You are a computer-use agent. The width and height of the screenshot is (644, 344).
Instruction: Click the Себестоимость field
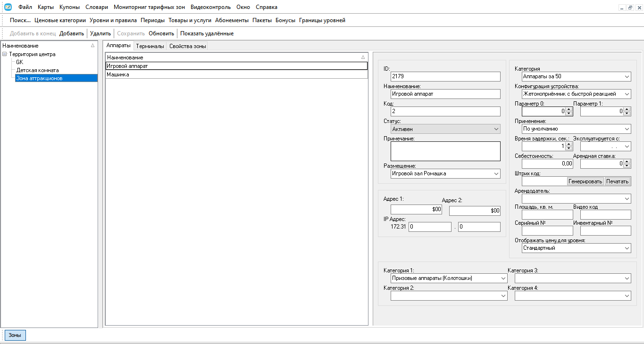pos(547,164)
